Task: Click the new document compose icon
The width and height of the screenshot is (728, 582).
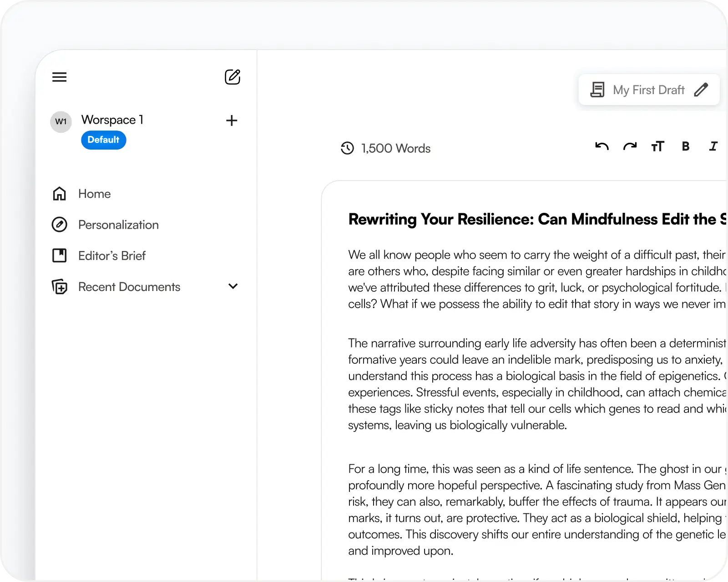Action: pyautogui.click(x=233, y=77)
